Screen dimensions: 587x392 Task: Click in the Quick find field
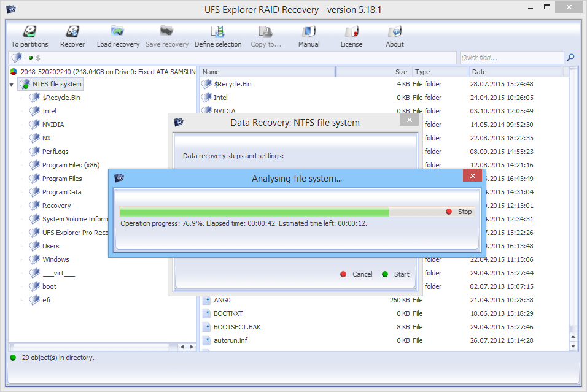pos(511,58)
